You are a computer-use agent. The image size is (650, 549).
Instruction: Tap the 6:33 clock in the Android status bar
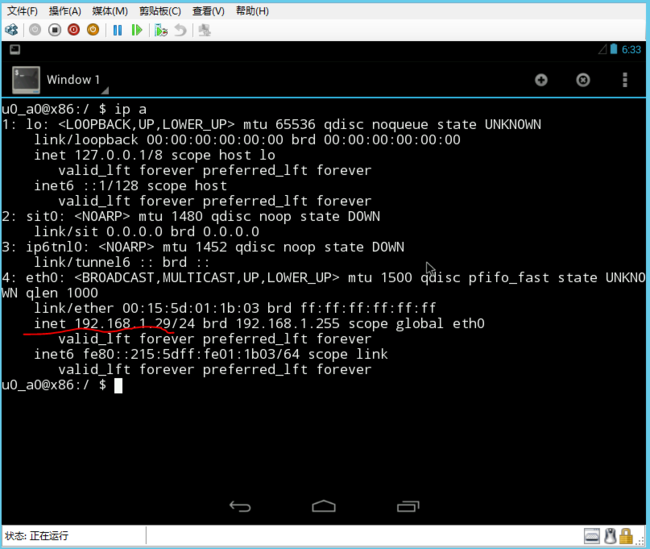pyautogui.click(x=631, y=50)
